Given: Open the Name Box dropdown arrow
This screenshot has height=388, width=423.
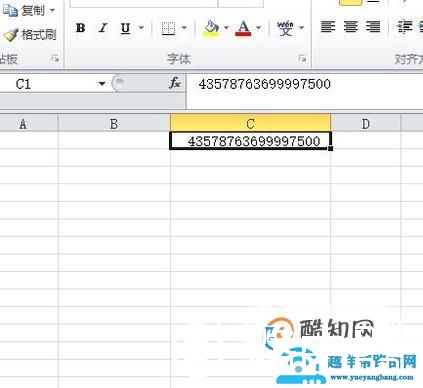Looking at the screenshot, I should click(x=102, y=84).
